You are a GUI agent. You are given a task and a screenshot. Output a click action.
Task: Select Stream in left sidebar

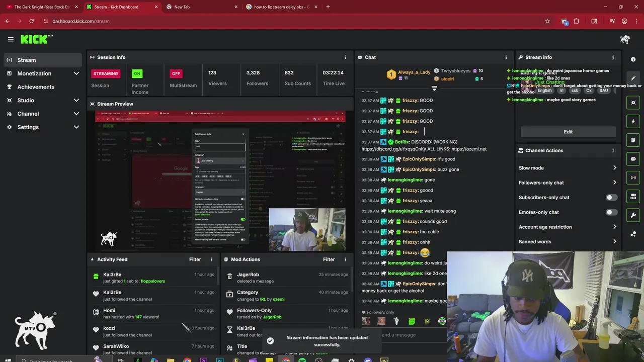point(42,60)
